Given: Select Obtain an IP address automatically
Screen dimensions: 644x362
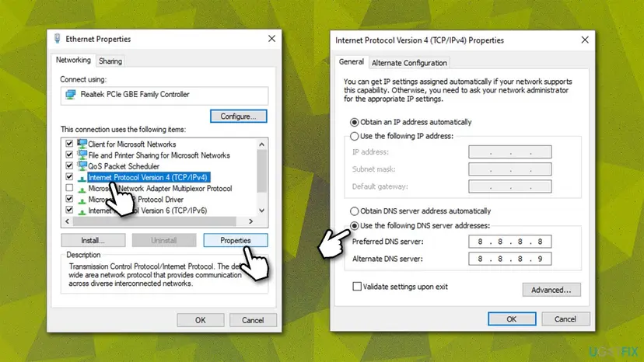Looking at the screenshot, I should (354, 122).
